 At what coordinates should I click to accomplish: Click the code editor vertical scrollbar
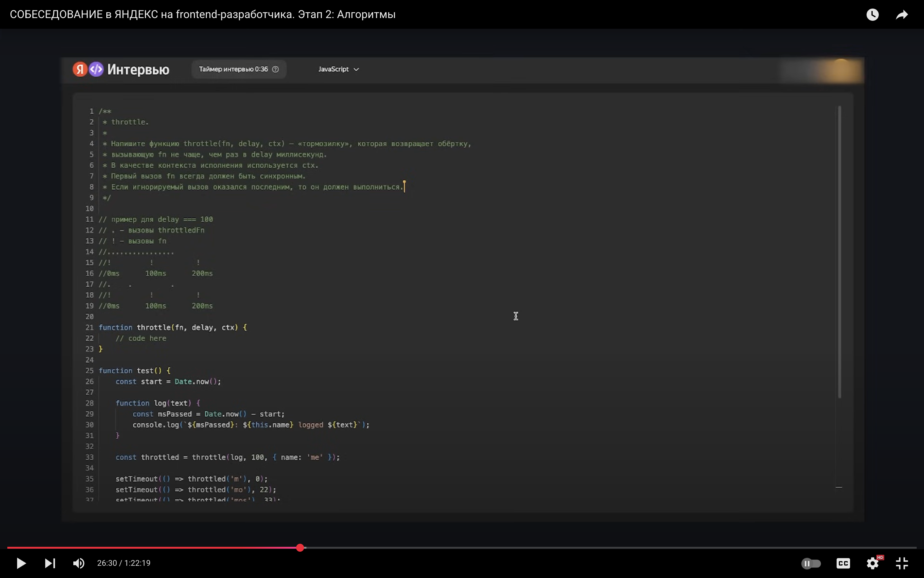[839, 252]
